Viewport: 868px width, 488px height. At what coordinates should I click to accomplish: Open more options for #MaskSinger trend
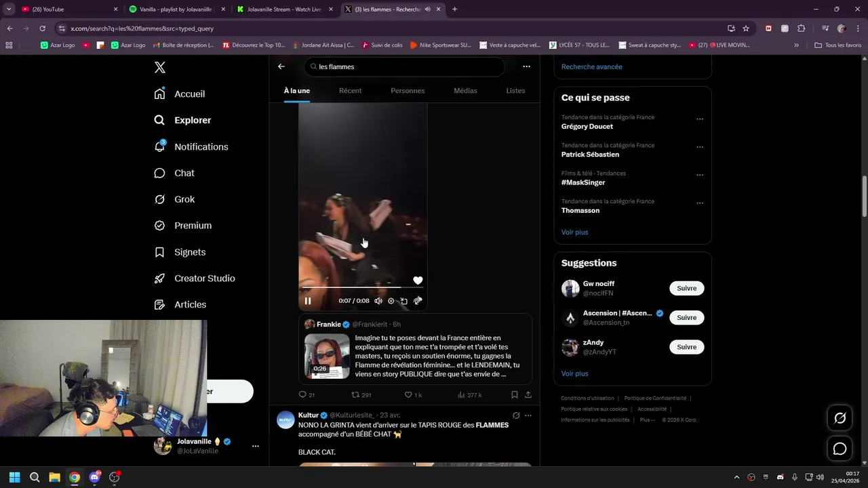coord(700,175)
